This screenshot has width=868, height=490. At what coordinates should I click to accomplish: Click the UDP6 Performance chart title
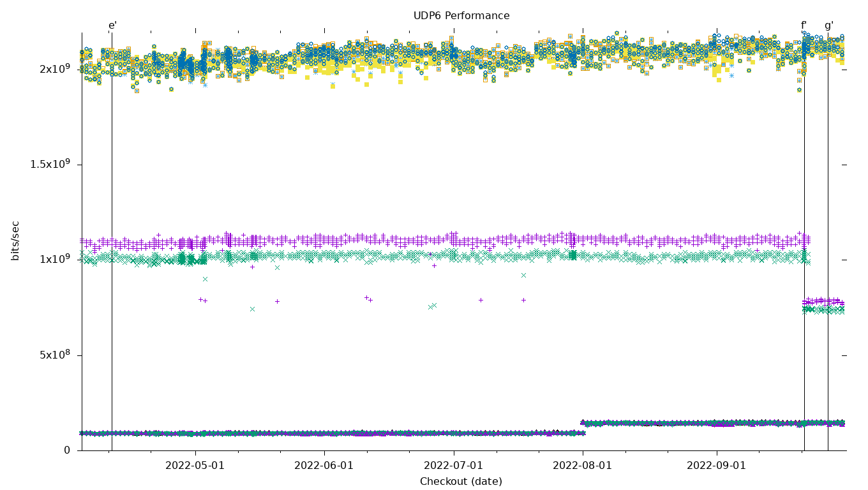point(461,16)
